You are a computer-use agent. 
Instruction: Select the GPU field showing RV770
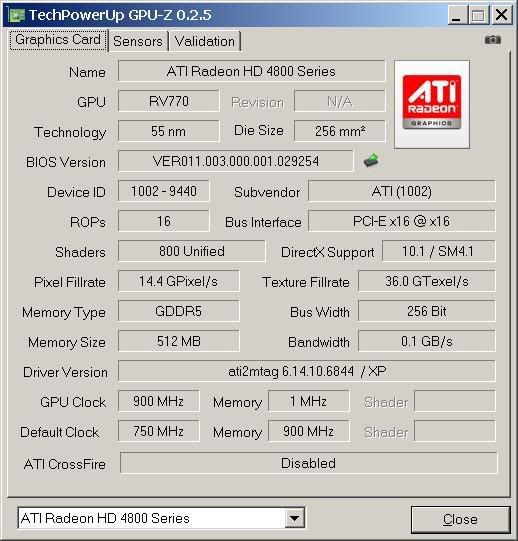click(x=169, y=101)
